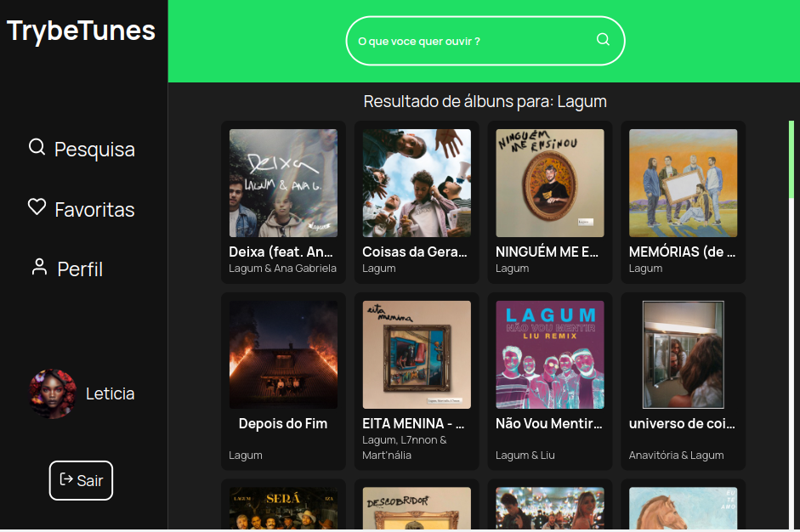Click the Perfil person icon
Viewport: 800px width, 532px height.
tap(39, 268)
